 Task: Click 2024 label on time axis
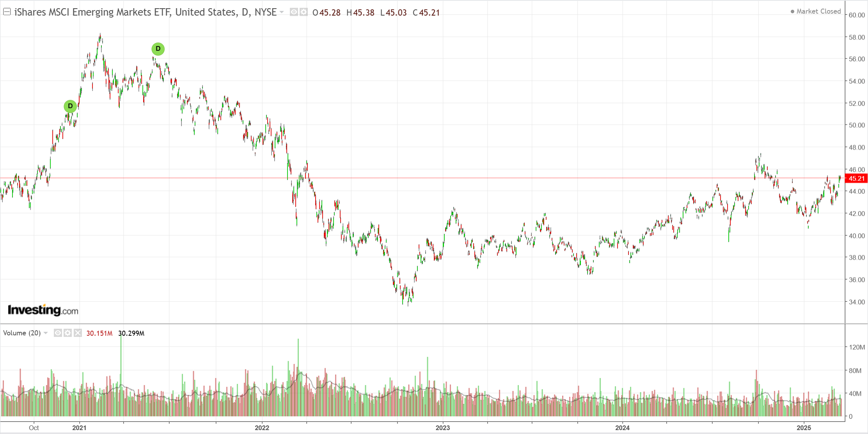coord(622,428)
